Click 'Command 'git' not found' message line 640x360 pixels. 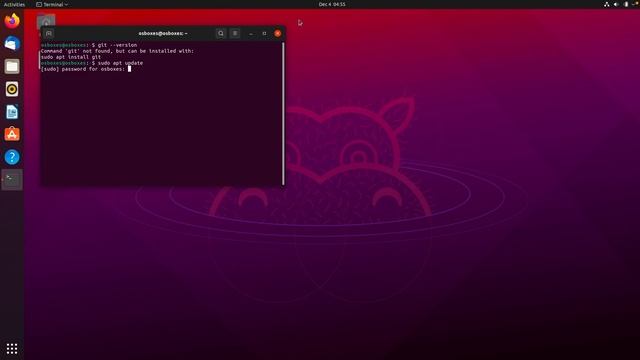pyautogui.click(x=117, y=51)
